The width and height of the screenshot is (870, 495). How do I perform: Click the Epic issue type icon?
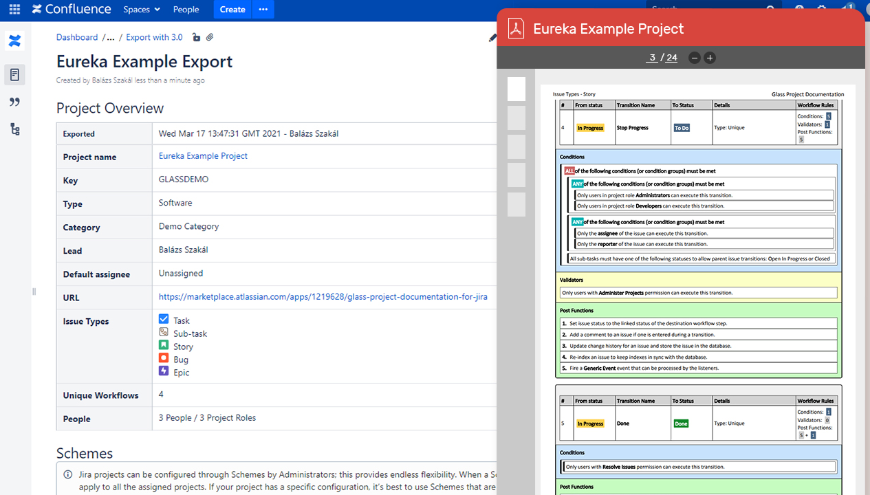[164, 370]
